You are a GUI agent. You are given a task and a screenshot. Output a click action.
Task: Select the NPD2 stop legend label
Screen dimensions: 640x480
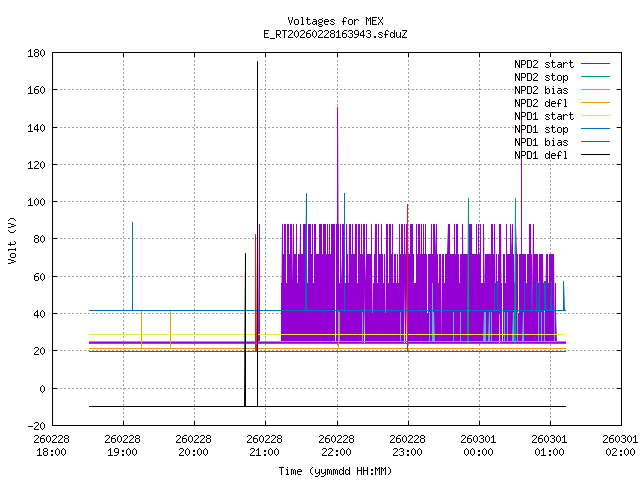(x=541, y=77)
